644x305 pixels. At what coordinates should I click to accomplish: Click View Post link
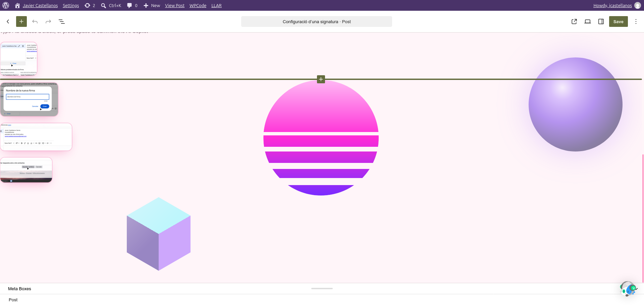[175, 5]
